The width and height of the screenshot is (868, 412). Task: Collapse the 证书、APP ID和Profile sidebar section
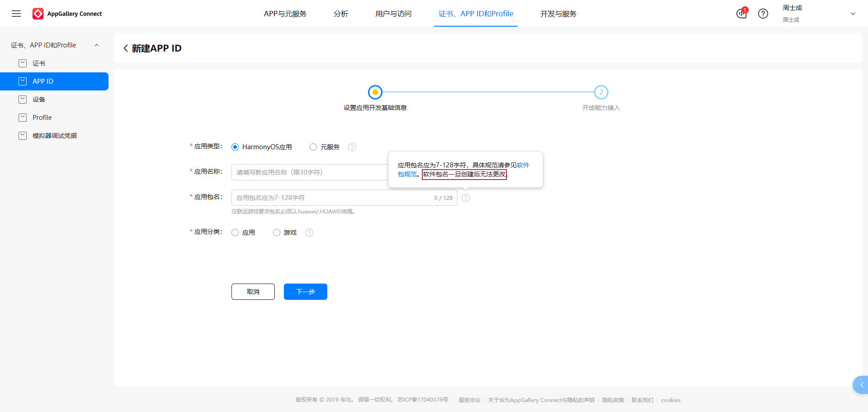[x=97, y=45]
